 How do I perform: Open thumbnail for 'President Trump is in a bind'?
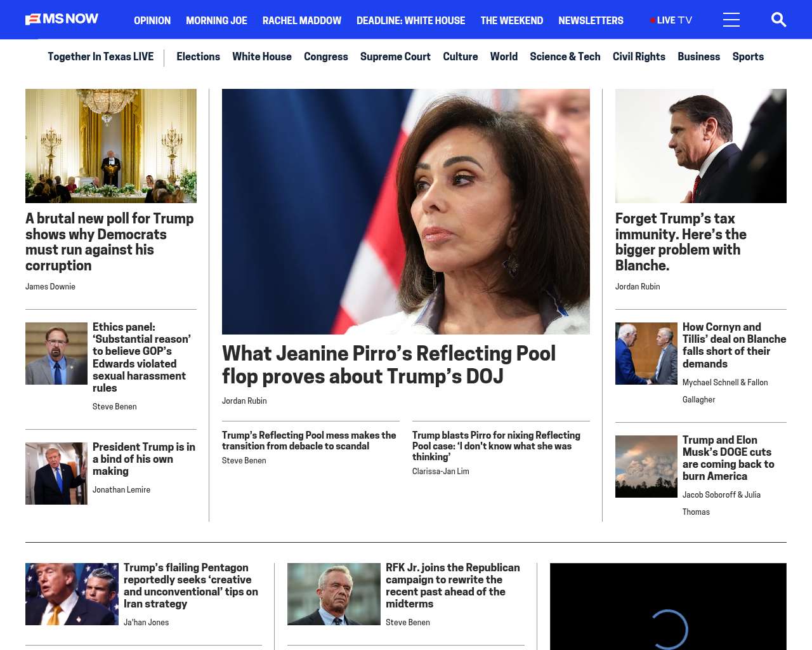[x=56, y=474]
